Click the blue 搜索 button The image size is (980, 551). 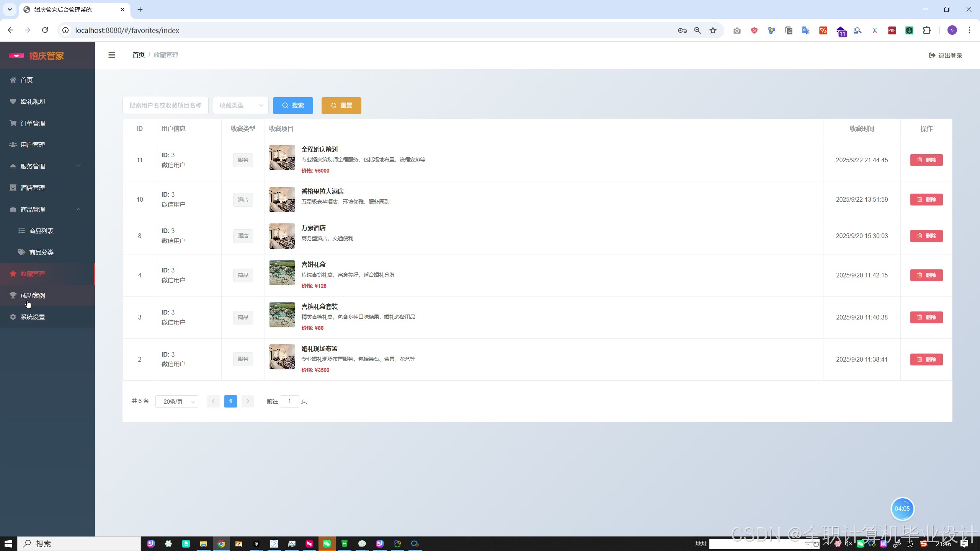click(x=293, y=105)
